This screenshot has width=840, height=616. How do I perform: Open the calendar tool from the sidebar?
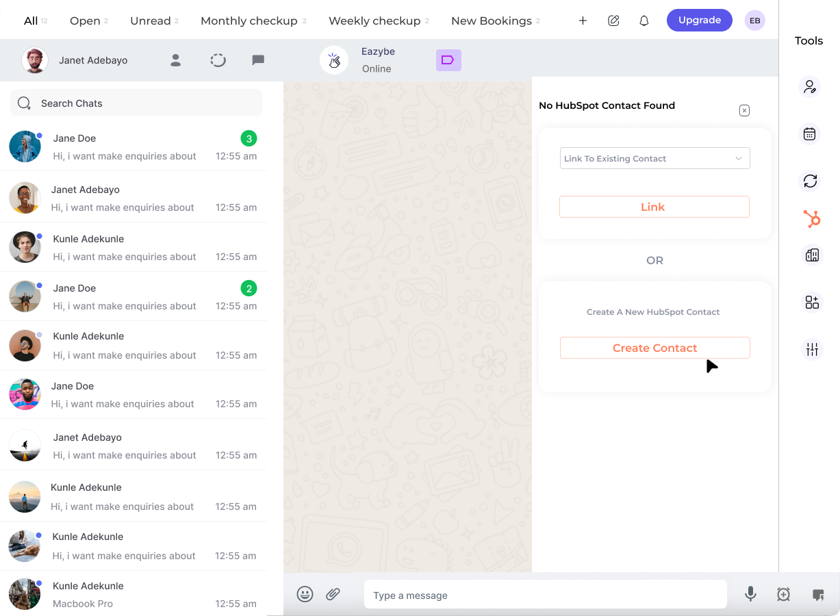point(811,133)
